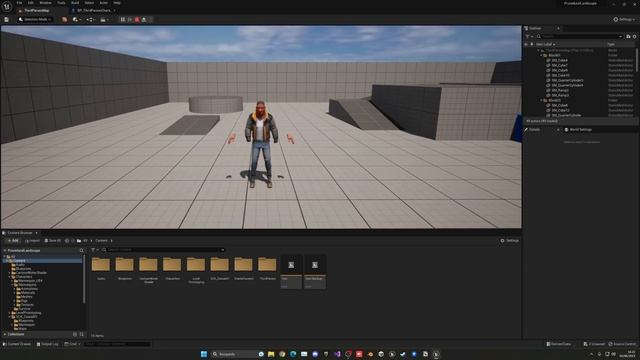Select SM_Cube12 in the Outliner
The height and width of the screenshot is (360, 640).
560,110
